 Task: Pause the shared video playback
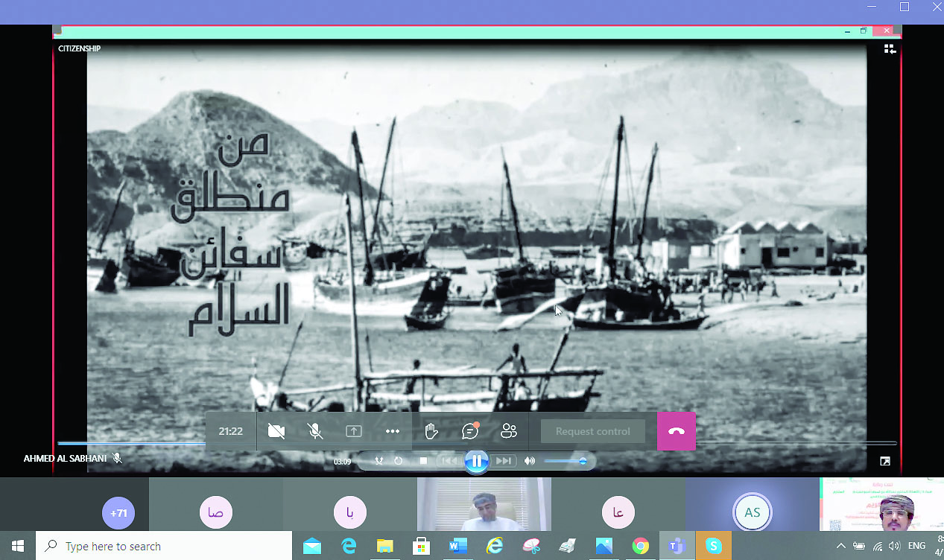476,461
